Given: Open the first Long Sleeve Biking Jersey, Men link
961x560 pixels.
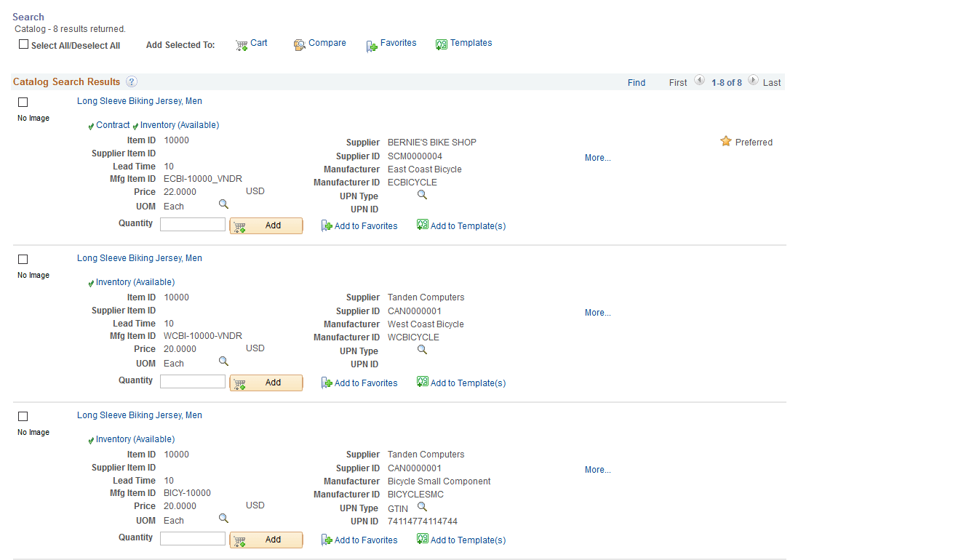Looking at the screenshot, I should 139,100.
